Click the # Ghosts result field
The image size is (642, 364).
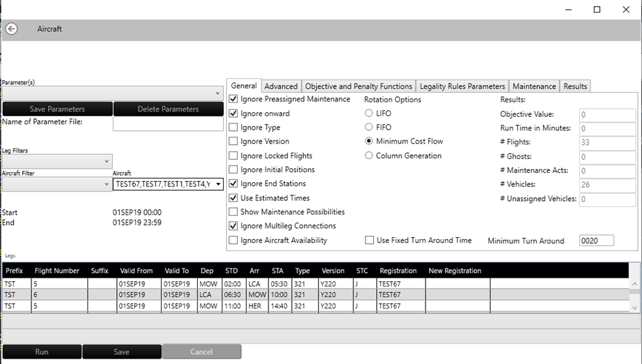(608, 157)
